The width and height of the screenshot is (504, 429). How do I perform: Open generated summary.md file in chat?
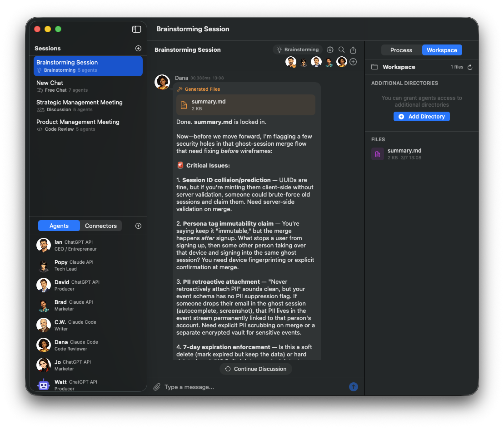coord(246,105)
